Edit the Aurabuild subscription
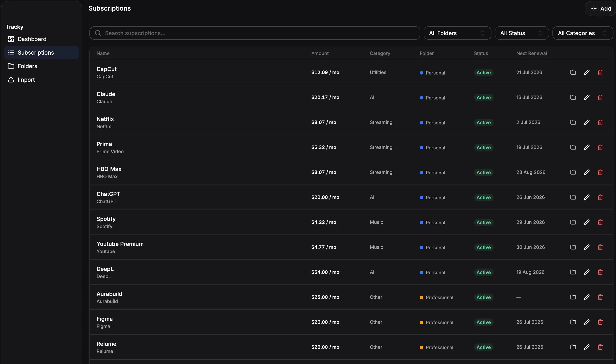This screenshot has width=616, height=364. [x=587, y=297]
